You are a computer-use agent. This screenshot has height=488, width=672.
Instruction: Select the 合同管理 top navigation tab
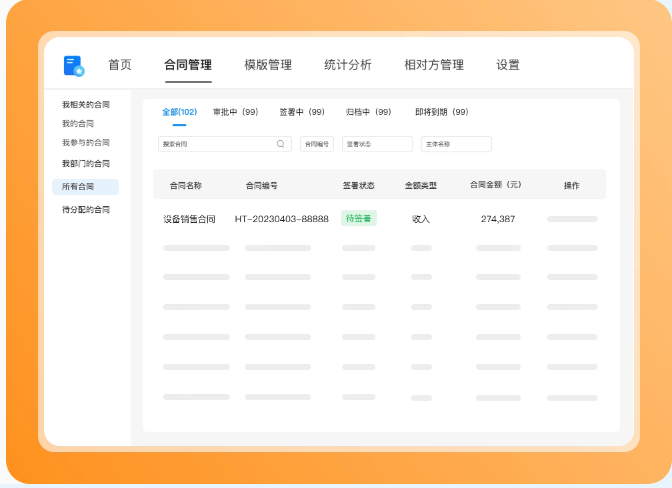(188, 65)
